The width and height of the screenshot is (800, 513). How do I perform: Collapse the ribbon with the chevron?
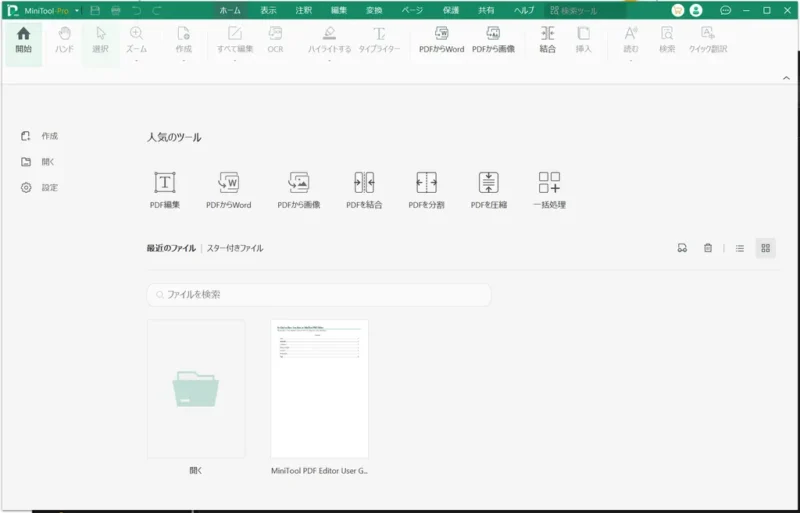tap(786, 78)
